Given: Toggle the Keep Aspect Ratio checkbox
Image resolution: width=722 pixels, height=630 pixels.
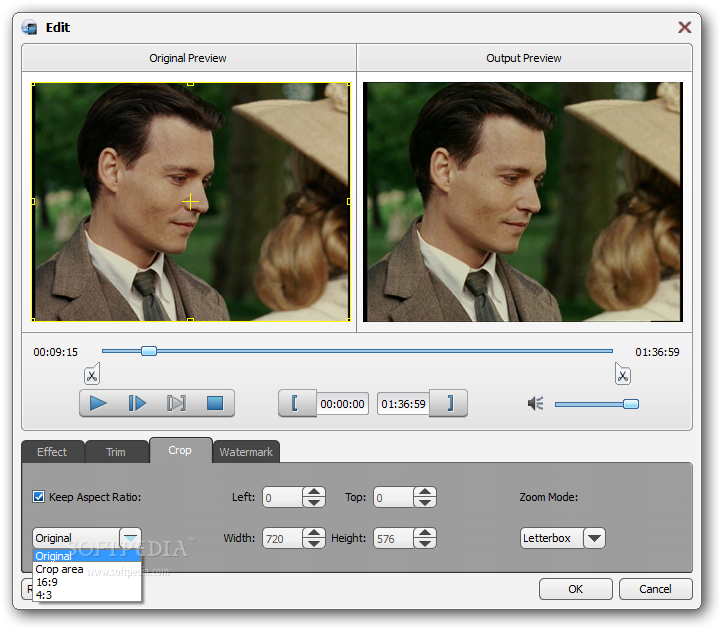Looking at the screenshot, I should pos(39,497).
